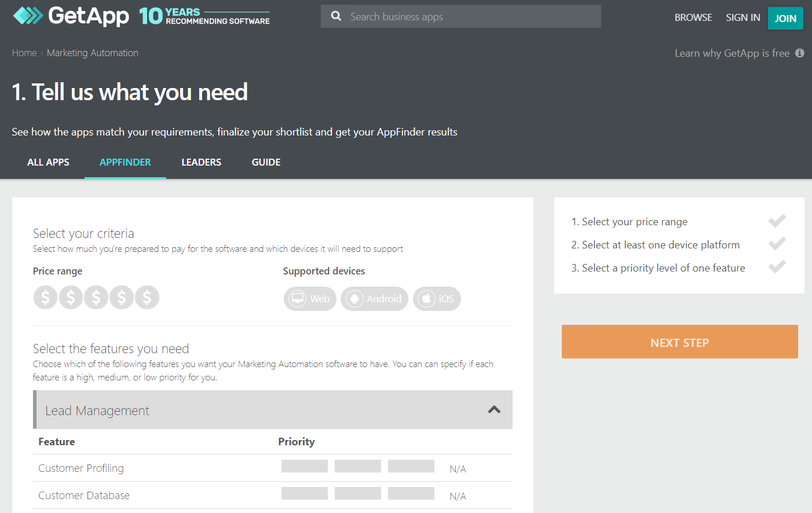Click N/A in the Customer Database row
Screen dimensions: 812x513
458,496
